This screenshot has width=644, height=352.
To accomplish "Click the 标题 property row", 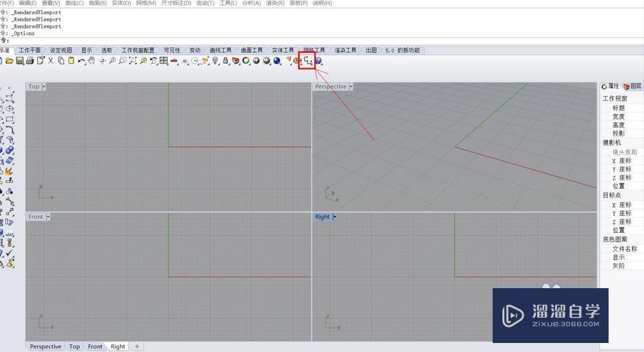I will tap(621, 108).
